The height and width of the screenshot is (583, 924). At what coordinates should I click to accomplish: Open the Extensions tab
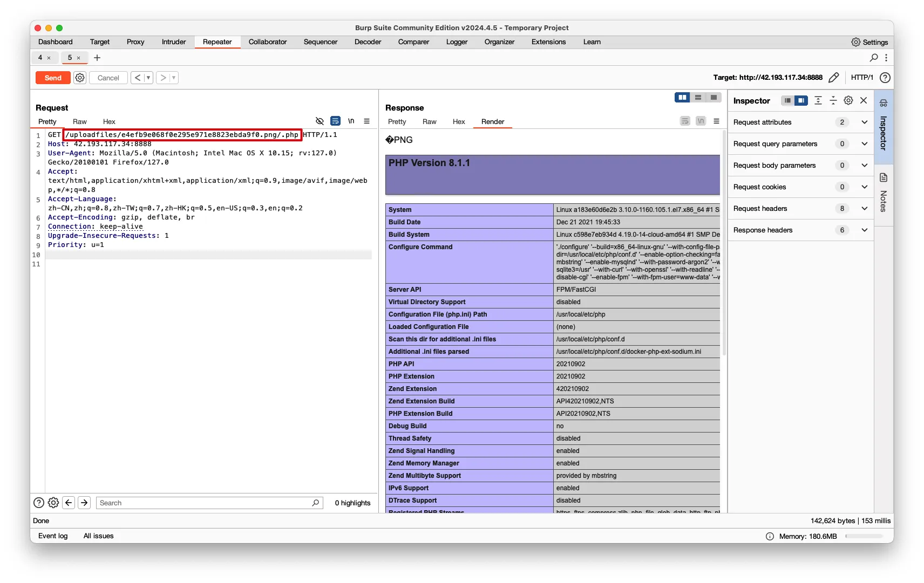[x=549, y=42]
